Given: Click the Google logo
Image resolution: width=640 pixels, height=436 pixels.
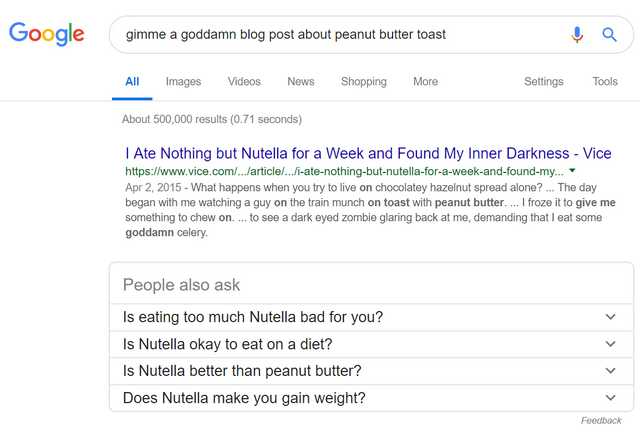Looking at the screenshot, I should (x=47, y=34).
